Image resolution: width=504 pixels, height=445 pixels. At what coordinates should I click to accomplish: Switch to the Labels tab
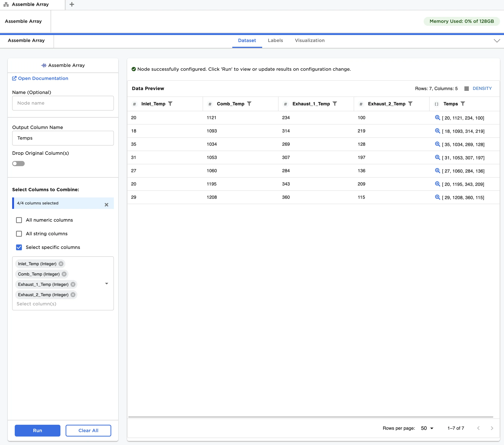pos(275,41)
